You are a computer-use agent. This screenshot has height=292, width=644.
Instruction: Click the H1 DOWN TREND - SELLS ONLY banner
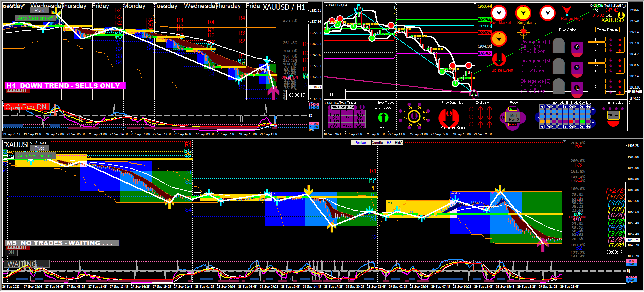coord(65,86)
